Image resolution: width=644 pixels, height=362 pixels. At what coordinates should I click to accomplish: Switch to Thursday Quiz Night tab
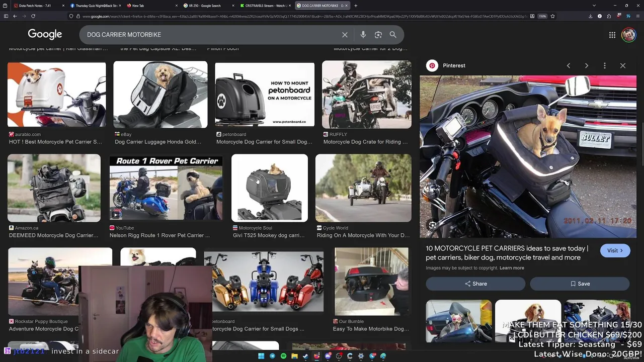pyautogui.click(x=96, y=6)
